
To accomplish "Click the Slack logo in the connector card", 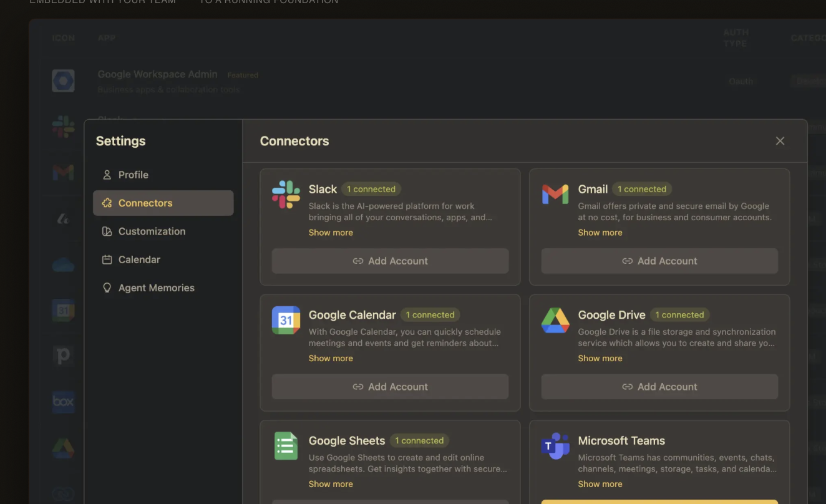I will (286, 195).
